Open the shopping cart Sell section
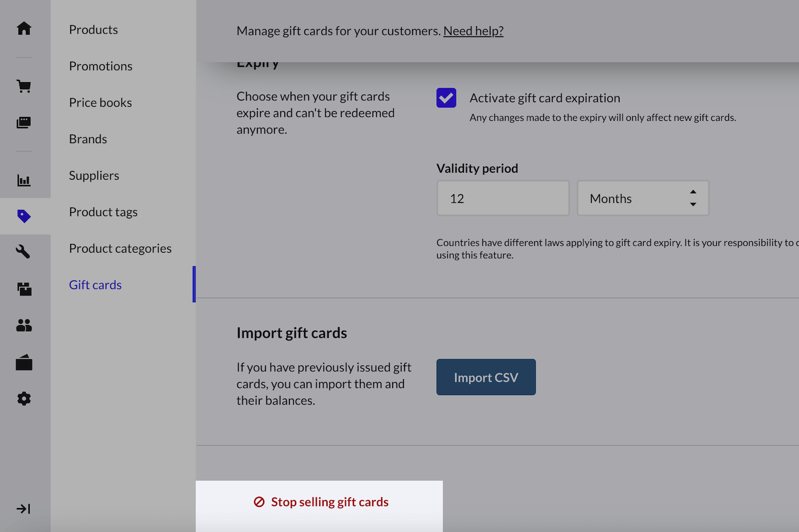This screenshot has width=799, height=532. 24,86
